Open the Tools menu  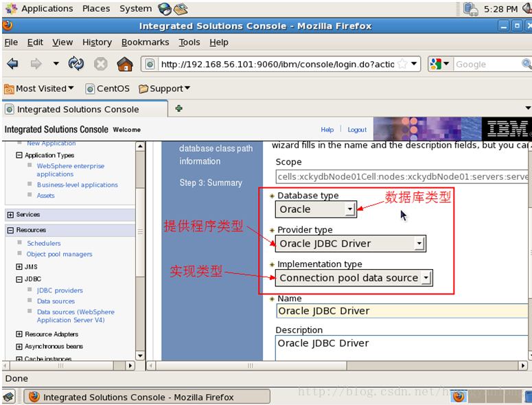189,43
